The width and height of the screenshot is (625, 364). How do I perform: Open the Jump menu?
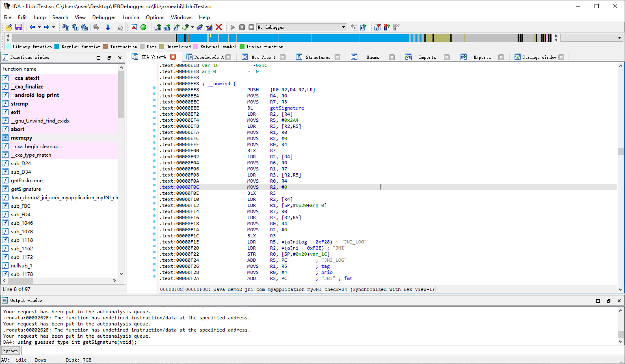coord(39,17)
